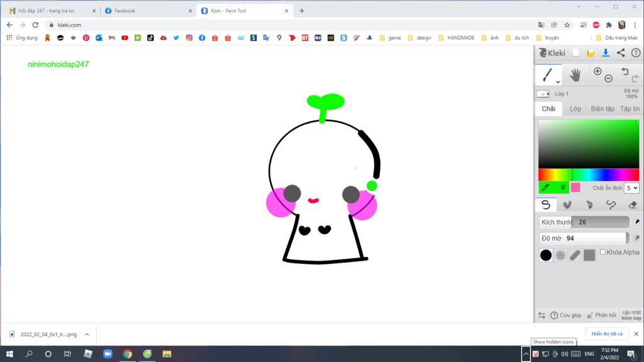
Task: Select the blend brush type
Action: coord(567,204)
